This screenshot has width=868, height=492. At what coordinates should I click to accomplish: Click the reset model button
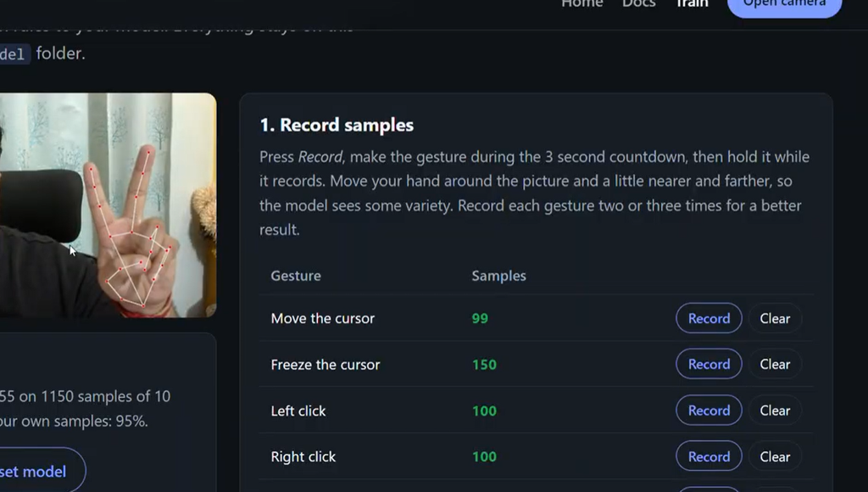pyautogui.click(x=37, y=472)
